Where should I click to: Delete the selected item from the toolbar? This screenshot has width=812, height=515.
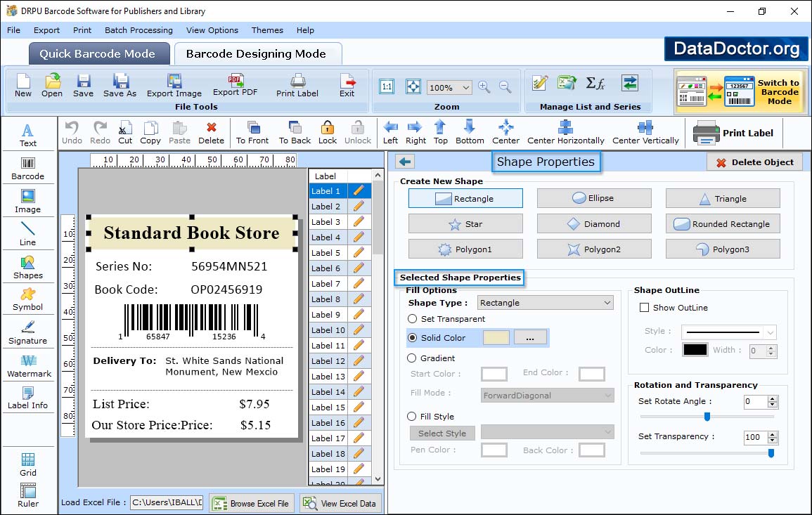tap(212, 133)
